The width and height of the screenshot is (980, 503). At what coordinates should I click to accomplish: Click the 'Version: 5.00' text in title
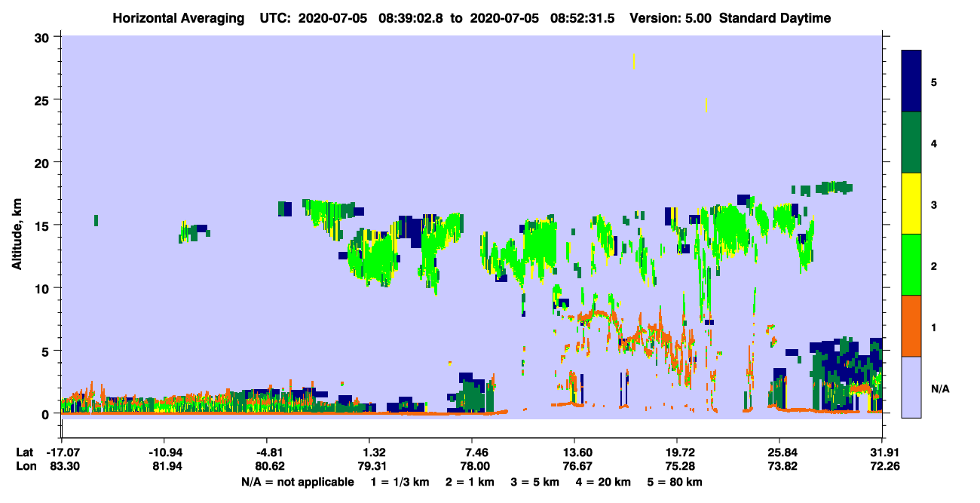[x=672, y=18]
